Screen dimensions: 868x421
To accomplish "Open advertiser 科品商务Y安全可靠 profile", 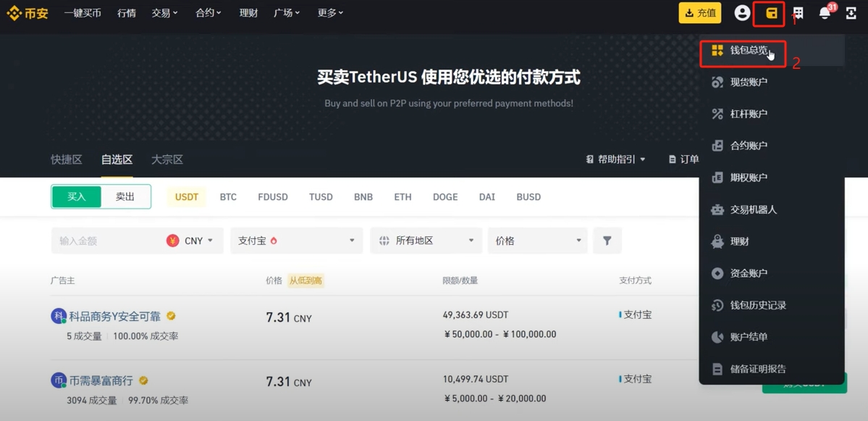I will coord(114,317).
